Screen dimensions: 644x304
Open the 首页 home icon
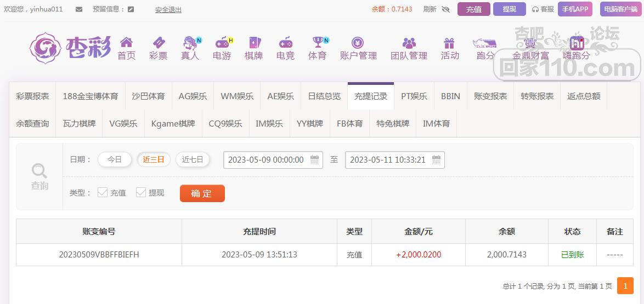[126, 43]
